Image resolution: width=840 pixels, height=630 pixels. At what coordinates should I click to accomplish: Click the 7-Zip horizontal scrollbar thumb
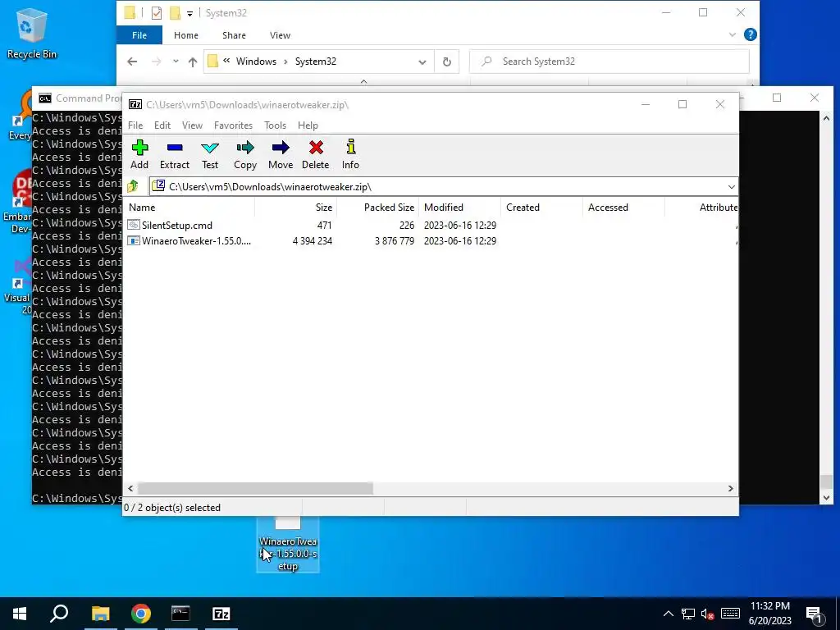point(255,489)
